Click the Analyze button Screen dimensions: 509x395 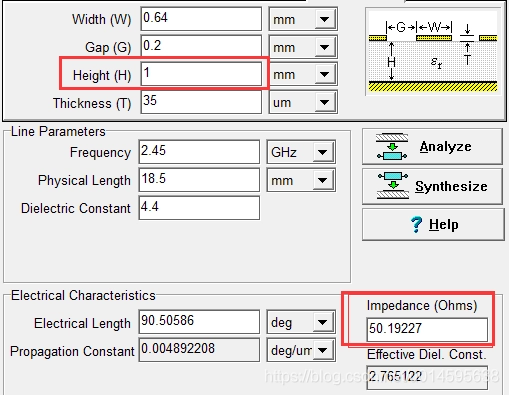(432, 147)
